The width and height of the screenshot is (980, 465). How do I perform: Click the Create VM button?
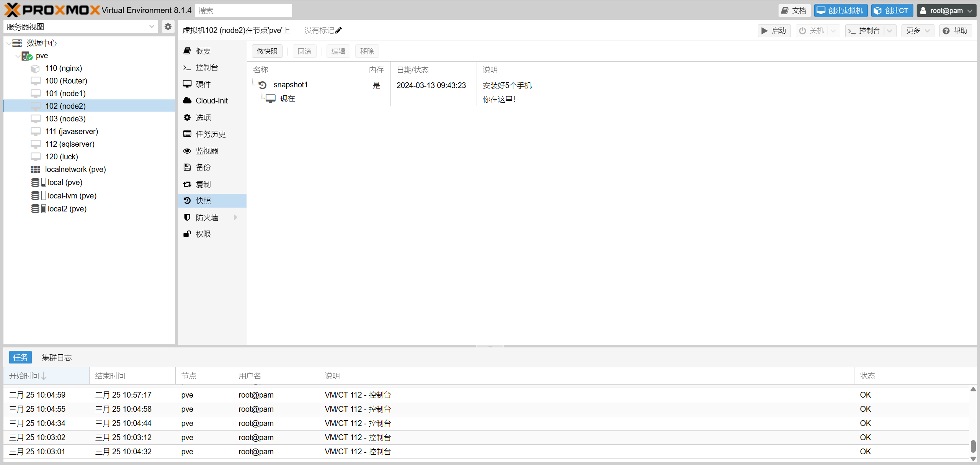tap(841, 10)
